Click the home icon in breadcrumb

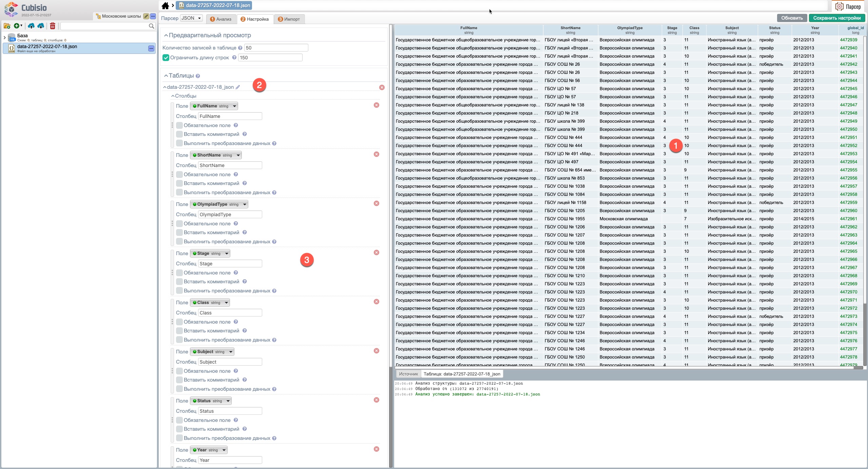click(165, 6)
